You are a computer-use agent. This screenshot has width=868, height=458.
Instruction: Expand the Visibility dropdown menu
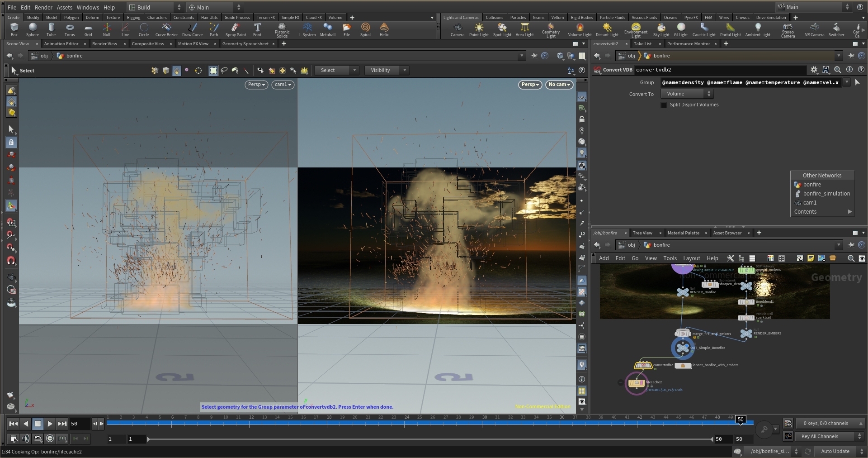pyautogui.click(x=387, y=70)
